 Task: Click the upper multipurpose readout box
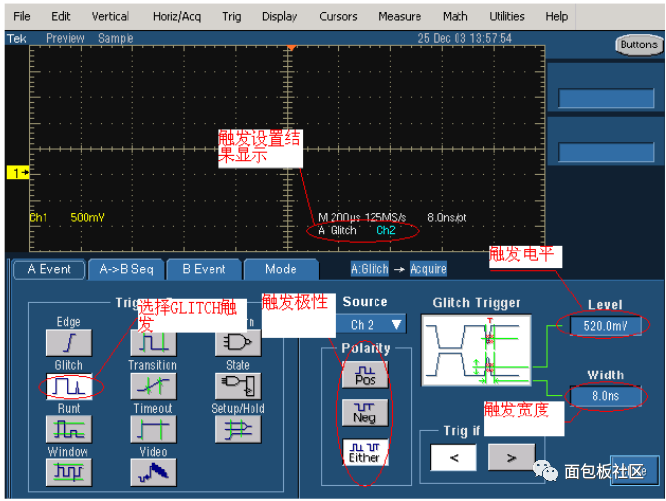tap(606, 98)
